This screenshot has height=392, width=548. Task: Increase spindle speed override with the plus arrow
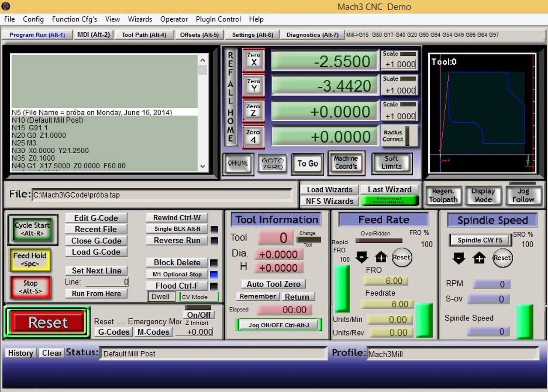[479, 258]
